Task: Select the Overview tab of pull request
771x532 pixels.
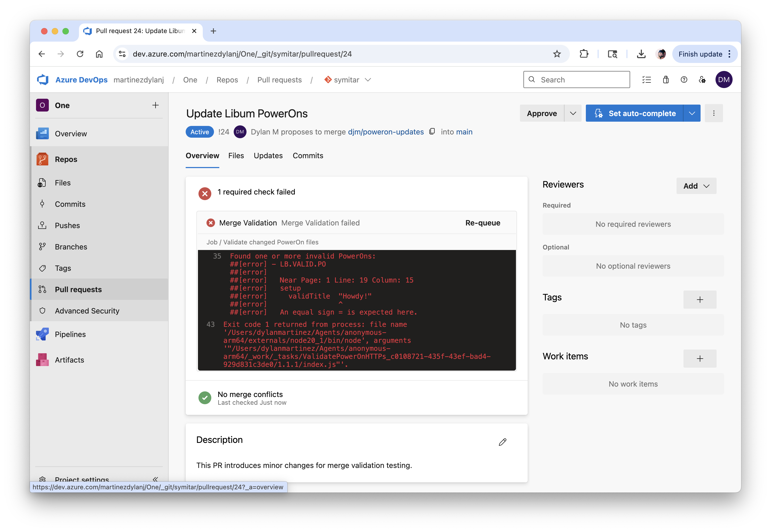Action: click(x=202, y=156)
